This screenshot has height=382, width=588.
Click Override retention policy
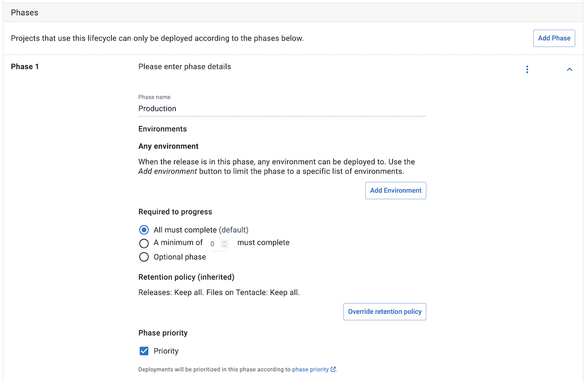pos(385,311)
